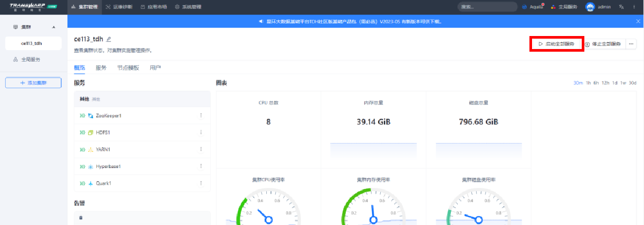This screenshot has height=225, width=644.
Task: Open the Hyperbase1 service
Action: [108, 167]
